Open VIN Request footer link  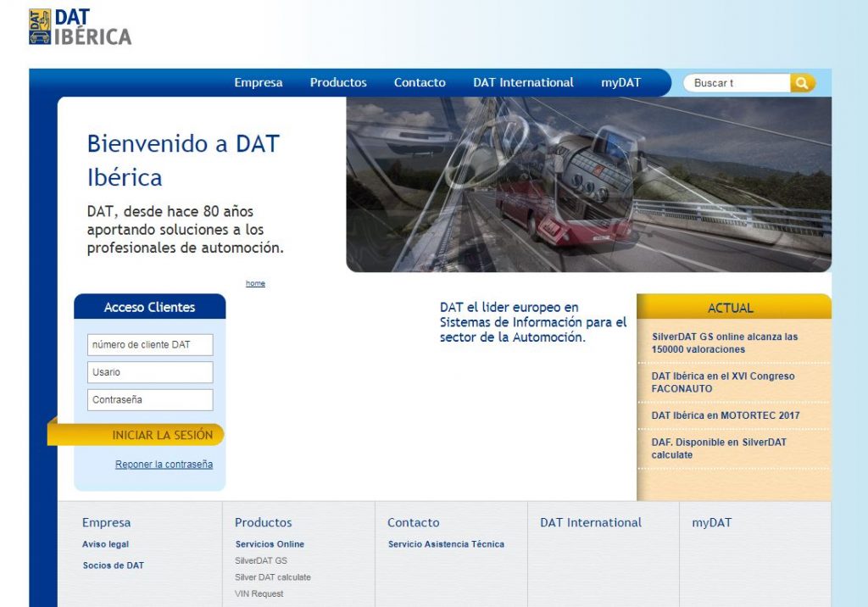(259, 593)
